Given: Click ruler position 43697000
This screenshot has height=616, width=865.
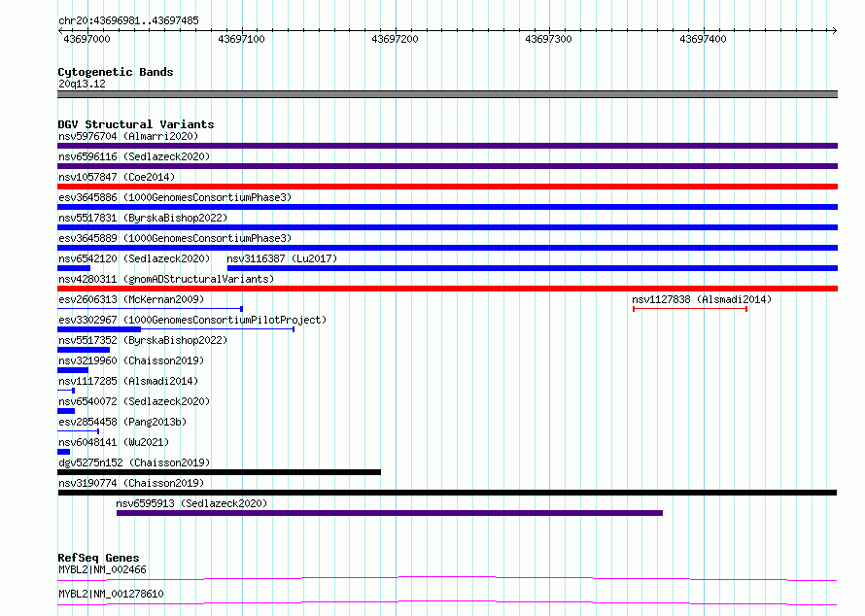Looking at the screenshot, I should click(x=86, y=39).
